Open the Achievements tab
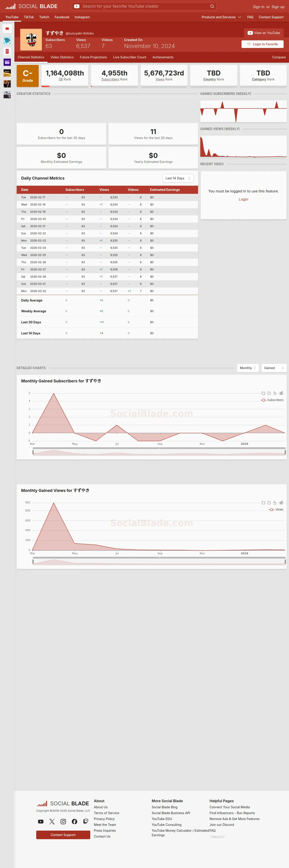Screen dimensions: 289x868 coord(163,57)
